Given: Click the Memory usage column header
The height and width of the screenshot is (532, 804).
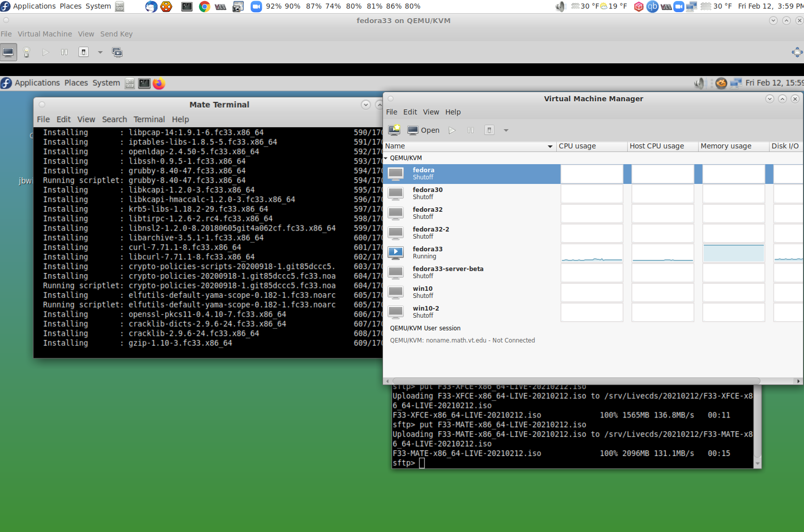Looking at the screenshot, I should point(734,146).
